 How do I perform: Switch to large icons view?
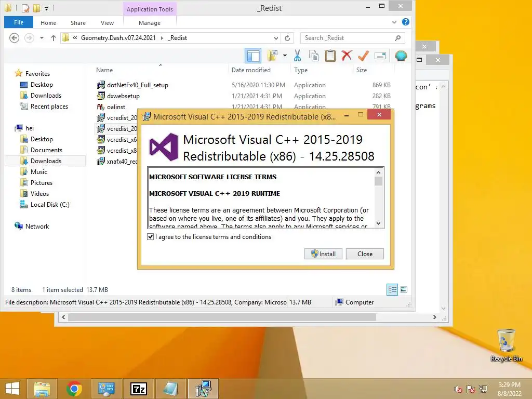(x=403, y=289)
